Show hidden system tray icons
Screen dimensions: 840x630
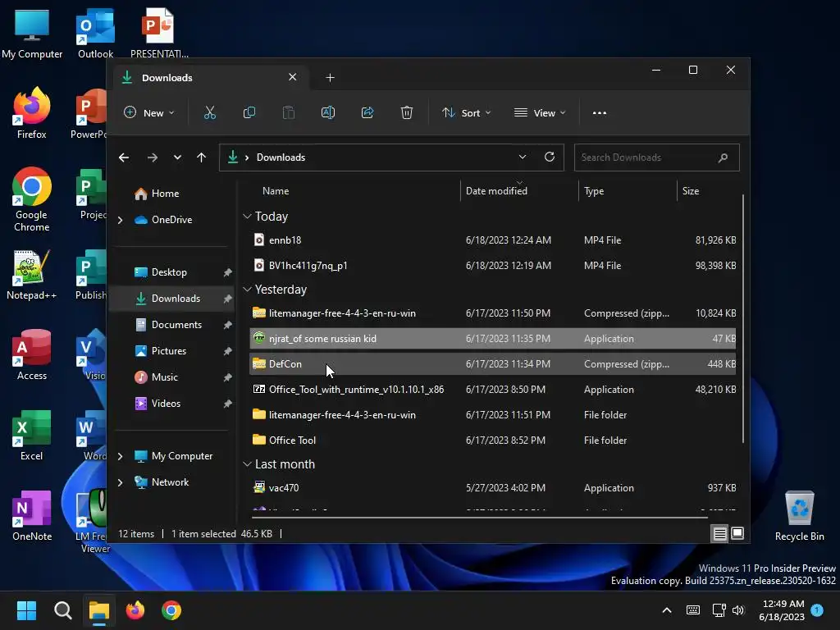(667, 610)
